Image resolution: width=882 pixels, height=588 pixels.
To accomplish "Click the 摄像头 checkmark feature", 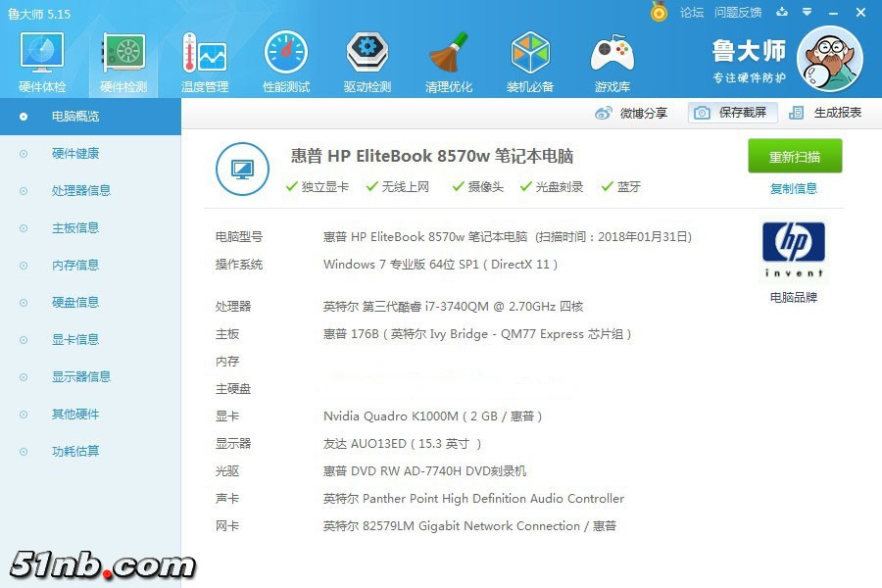I will click(477, 187).
